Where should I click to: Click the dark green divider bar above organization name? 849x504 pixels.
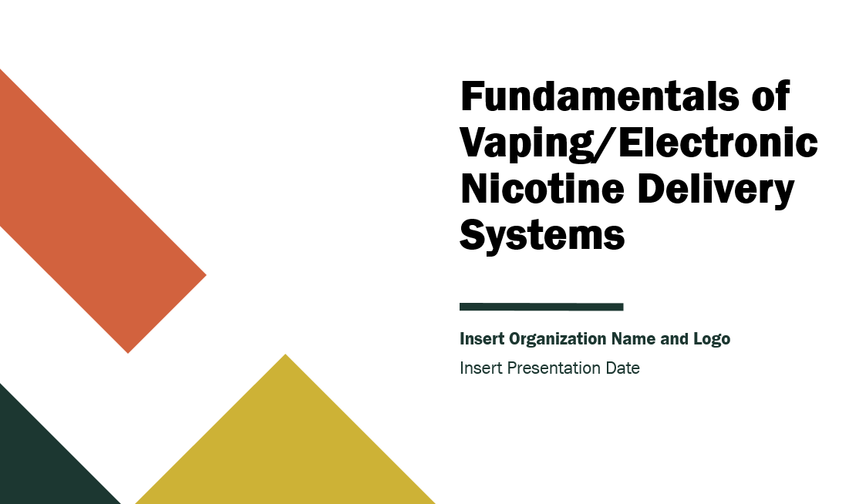tap(541, 305)
